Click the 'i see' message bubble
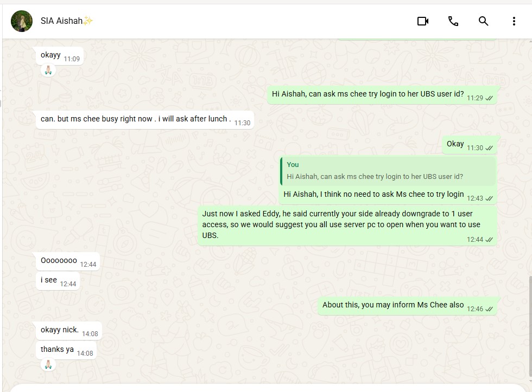The height and width of the screenshot is (392, 532). [58, 281]
